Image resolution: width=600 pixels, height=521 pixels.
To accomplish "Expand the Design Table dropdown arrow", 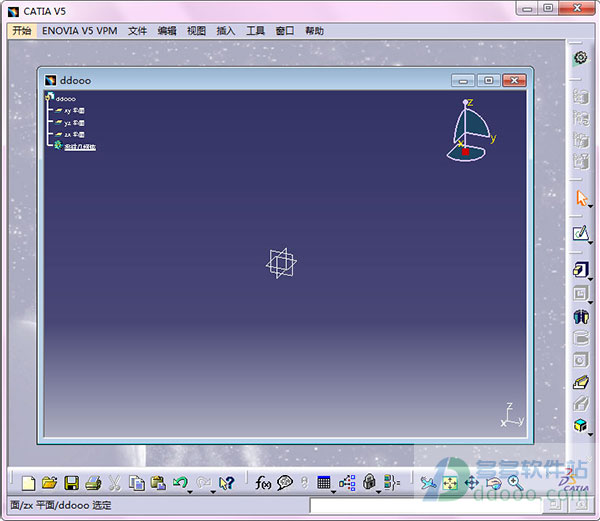I will tap(333, 492).
